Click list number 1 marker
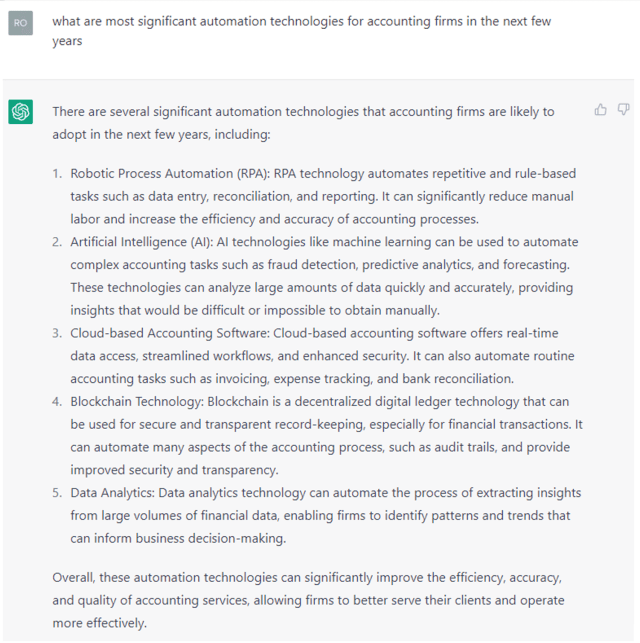Screen dimensions: 640x643 pos(57,174)
